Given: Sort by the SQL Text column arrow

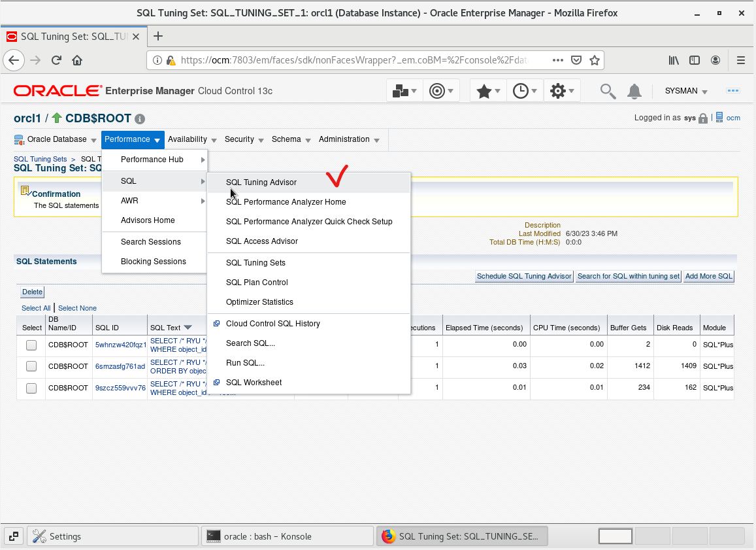Looking at the screenshot, I should pyautogui.click(x=188, y=328).
